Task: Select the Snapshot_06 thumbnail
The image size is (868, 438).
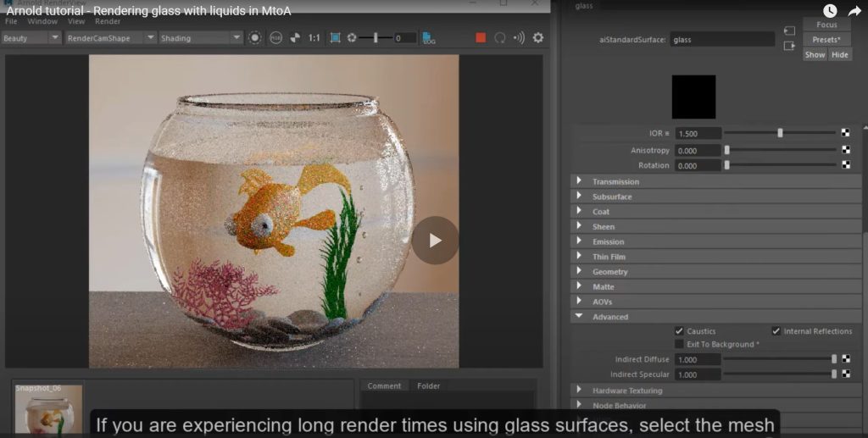Action: (x=48, y=408)
